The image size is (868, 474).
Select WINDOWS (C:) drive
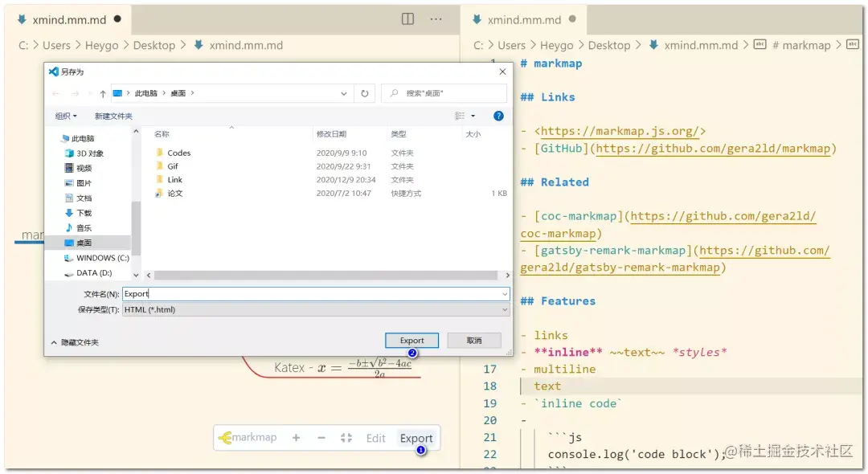pos(96,258)
